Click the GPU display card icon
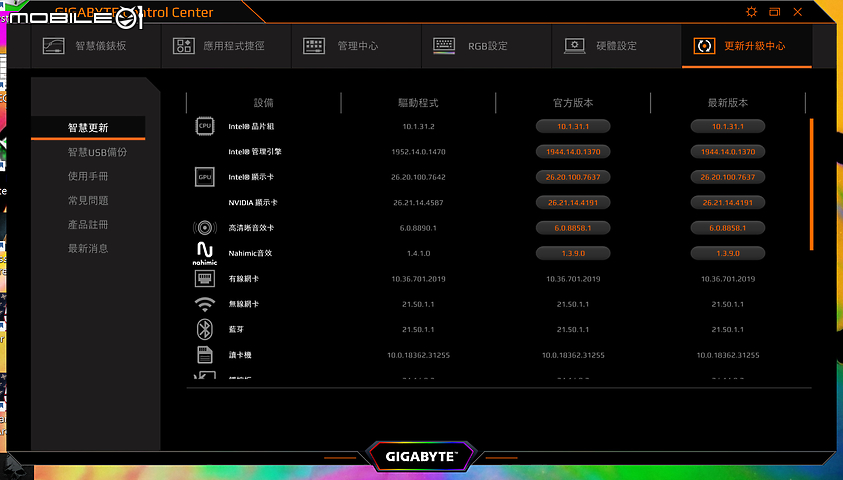Viewport: 843px width, 480px height. pyautogui.click(x=205, y=177)
